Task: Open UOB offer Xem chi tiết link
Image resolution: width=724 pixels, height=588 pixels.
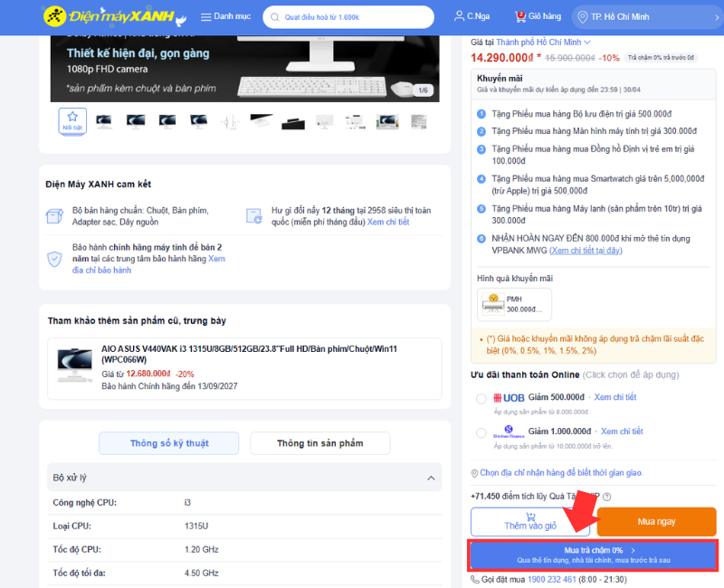Action: pos(615,397)
